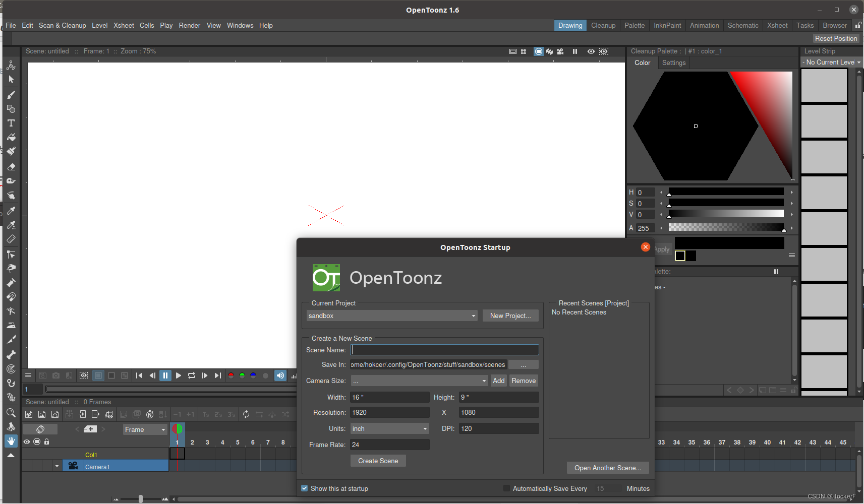
Task: Click the camera snapshot icon in viewer bar
Action: click(56, 375)
